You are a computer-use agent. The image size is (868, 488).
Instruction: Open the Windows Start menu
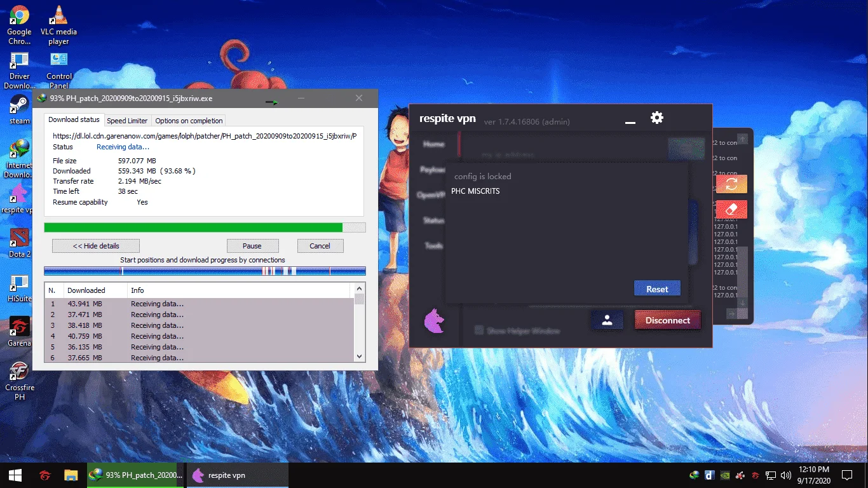pyautogui.click(x=15, y=475)
